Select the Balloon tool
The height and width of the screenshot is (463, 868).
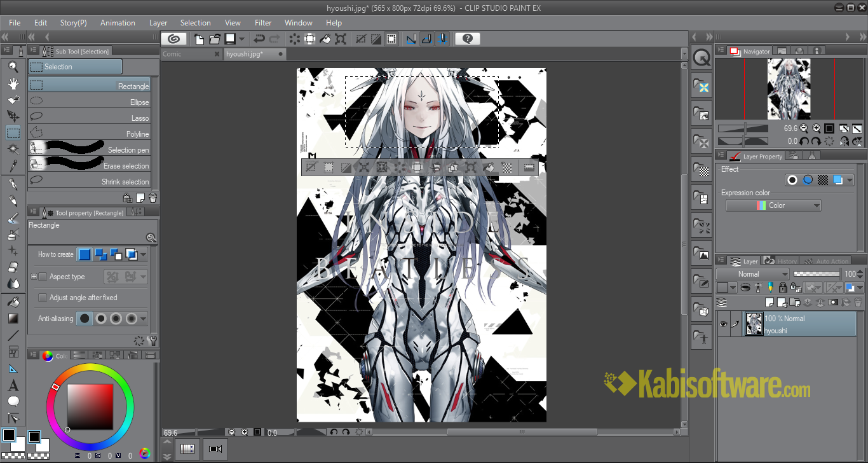coord(13,402)
